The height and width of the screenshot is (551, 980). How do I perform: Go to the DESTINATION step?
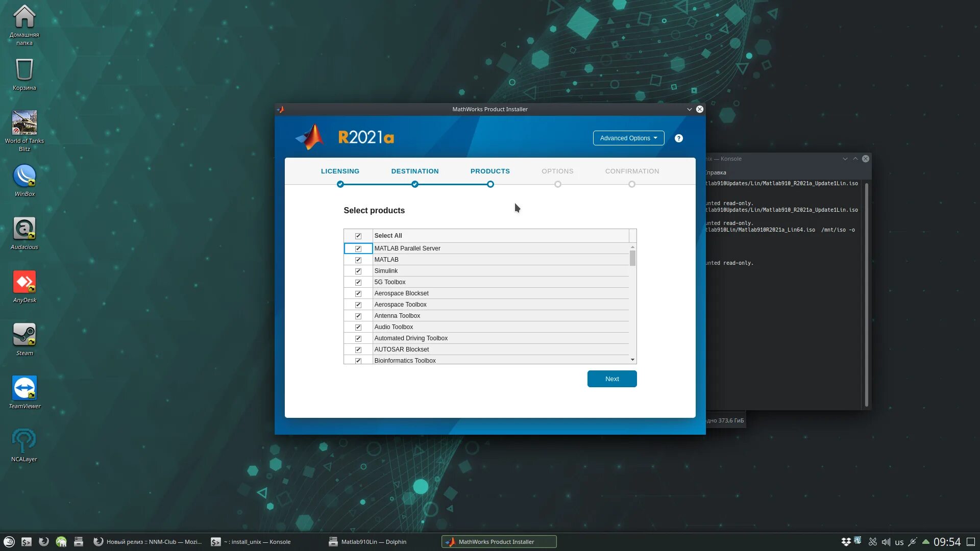(415, 171)
